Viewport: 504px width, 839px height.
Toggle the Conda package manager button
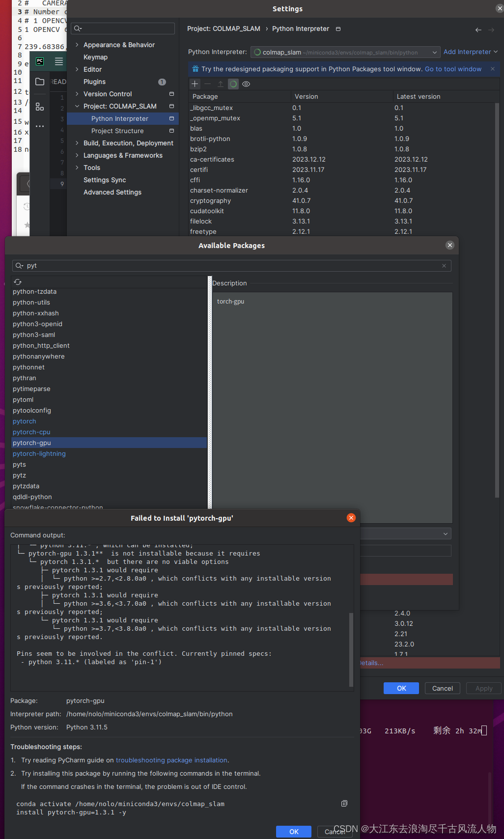(x=233, y=84)
